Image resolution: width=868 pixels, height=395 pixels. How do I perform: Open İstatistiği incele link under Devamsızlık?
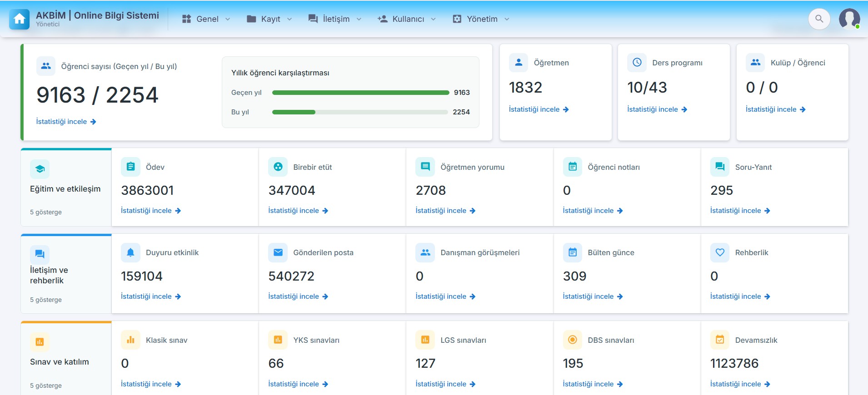[x=740, y=384]
